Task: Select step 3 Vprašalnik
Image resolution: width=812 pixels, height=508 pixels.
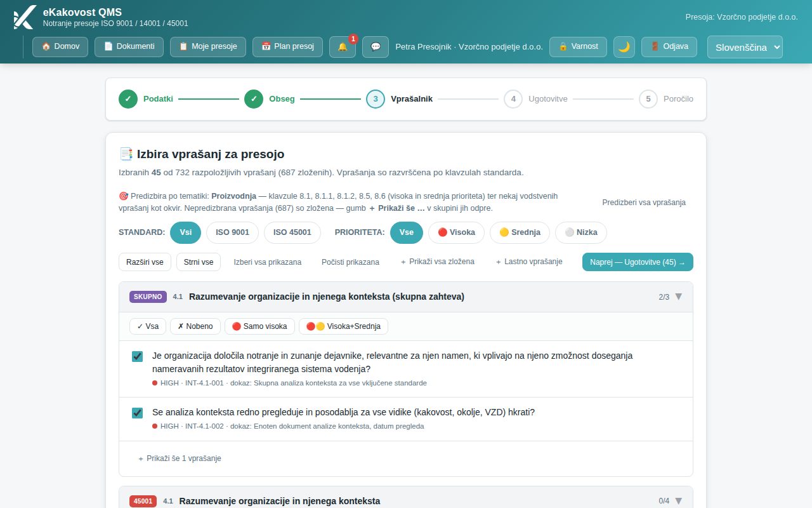Action: click(x=400, y=99)
